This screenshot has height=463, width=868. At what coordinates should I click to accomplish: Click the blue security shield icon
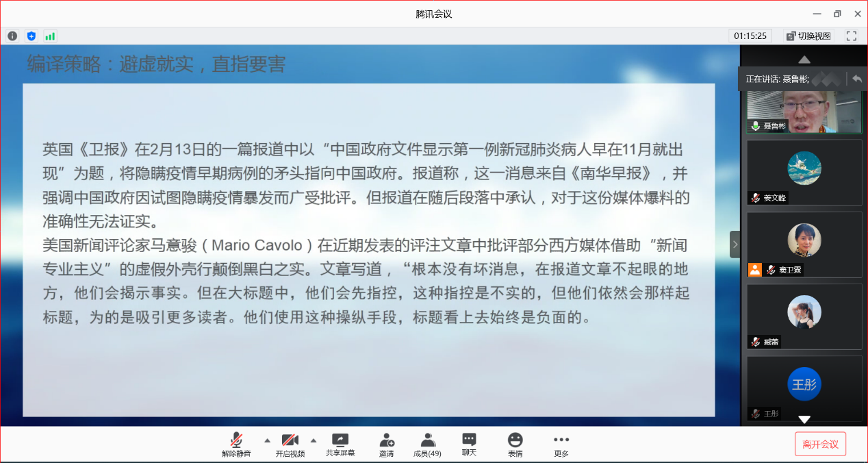[31, 36]
